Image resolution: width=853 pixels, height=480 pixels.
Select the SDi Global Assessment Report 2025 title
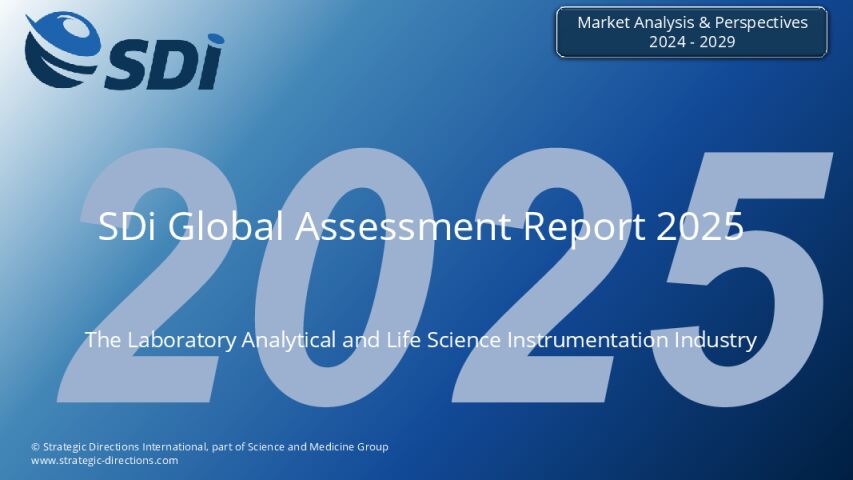[420, 227]
